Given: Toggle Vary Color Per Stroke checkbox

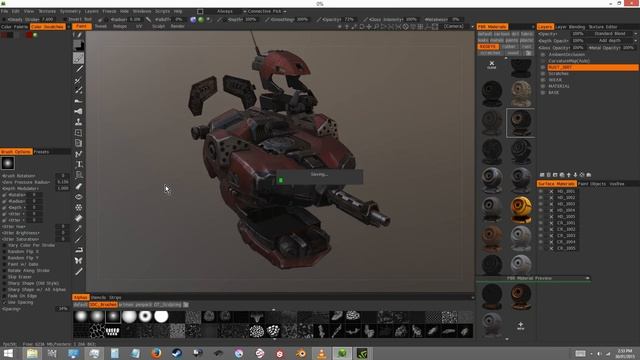Looking at the screenshot, I should [4, 245].
